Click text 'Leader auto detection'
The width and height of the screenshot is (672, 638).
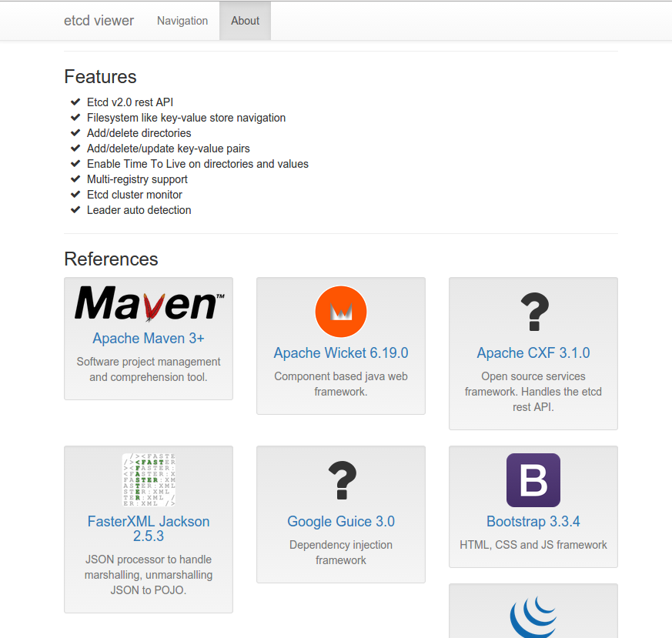[139, 210]
